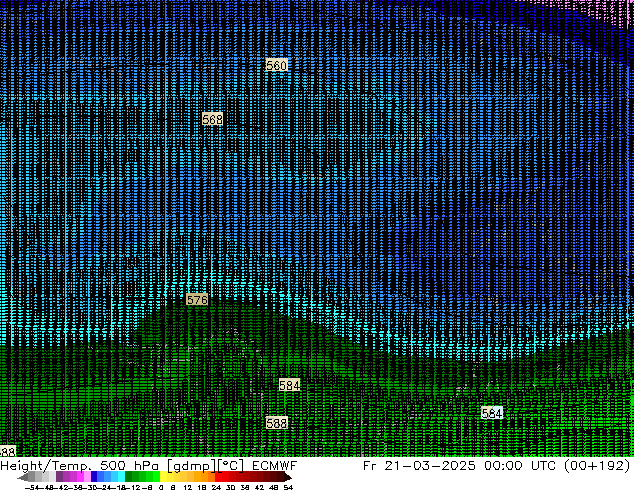Click the pale blue contour label at right

click(x=492, y=413)
